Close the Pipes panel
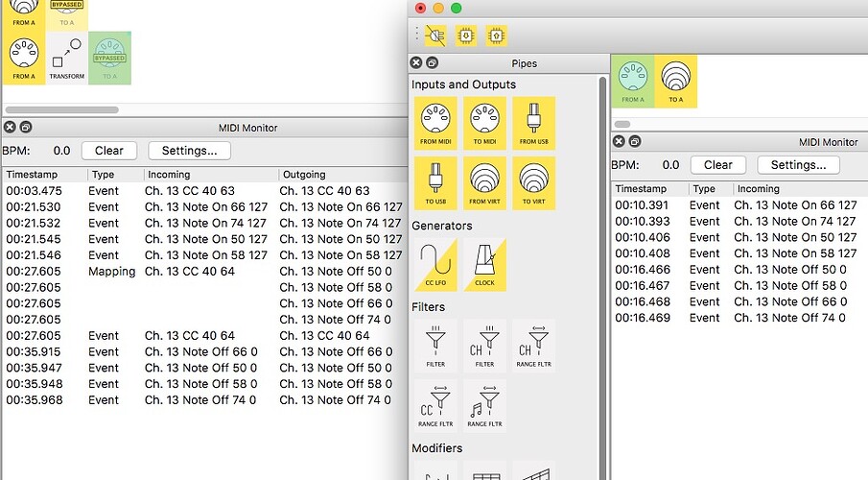868x480 pixels. pyautogui.click(x=416, y=63)
